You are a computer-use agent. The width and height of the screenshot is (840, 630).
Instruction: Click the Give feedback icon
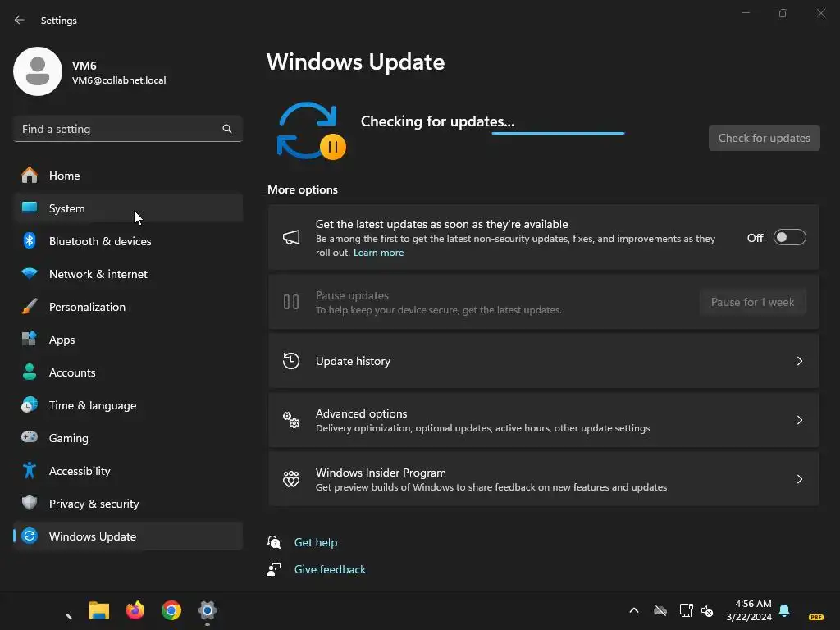point(274,569)
